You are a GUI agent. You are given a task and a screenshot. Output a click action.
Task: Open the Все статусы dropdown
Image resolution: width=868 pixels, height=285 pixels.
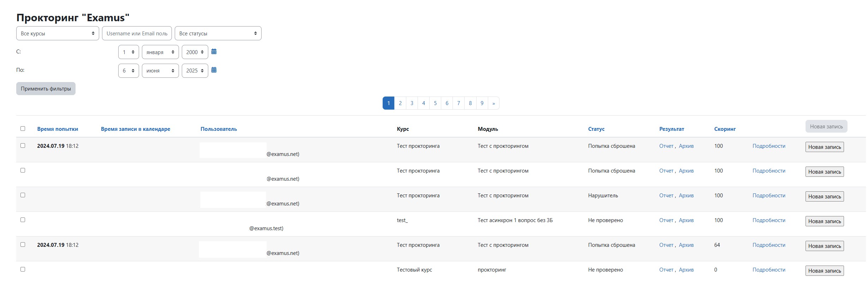[x=218, y=33]
